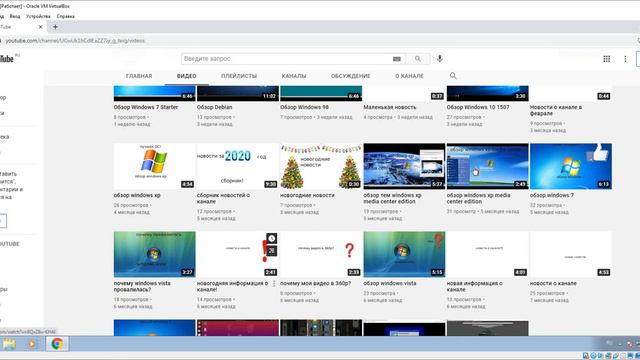640x360 pixels.
Task: Search this channel via magnifier icon
Action: 453,76
